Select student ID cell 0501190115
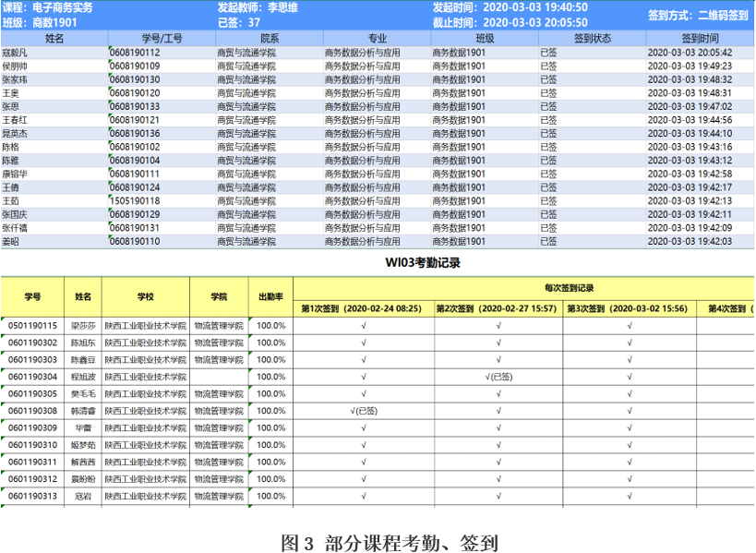756x553 pixels. point(32,326)
